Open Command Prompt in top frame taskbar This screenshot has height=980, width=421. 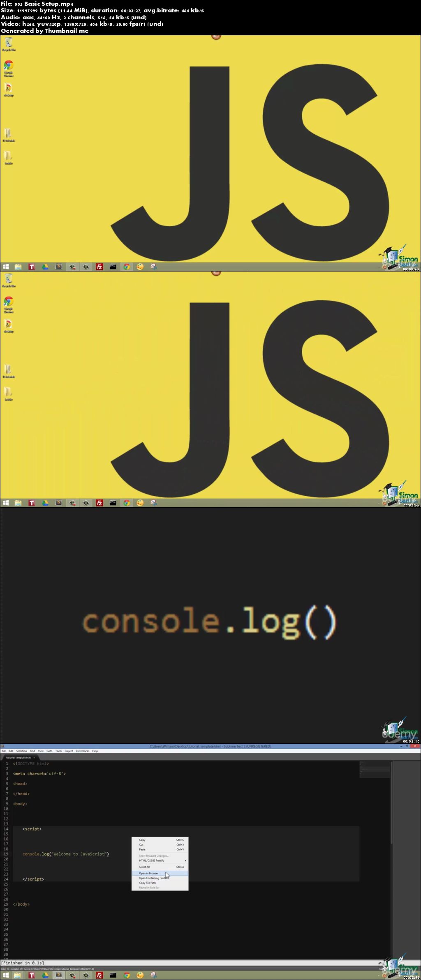pyautogui.click(x=113, y=267)
